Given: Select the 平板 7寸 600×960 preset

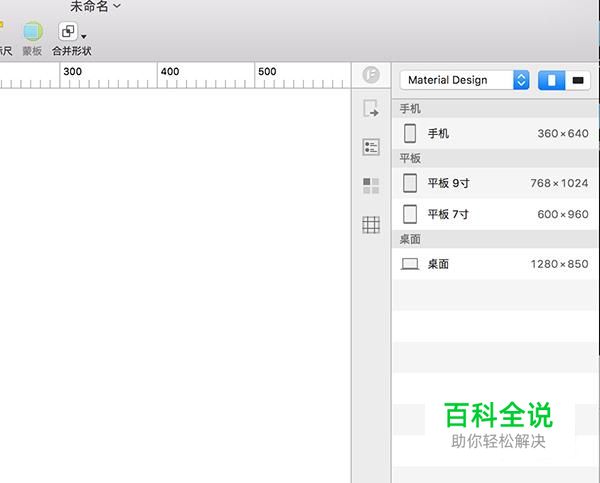Looking at the screenshot, I should [495, 214].
